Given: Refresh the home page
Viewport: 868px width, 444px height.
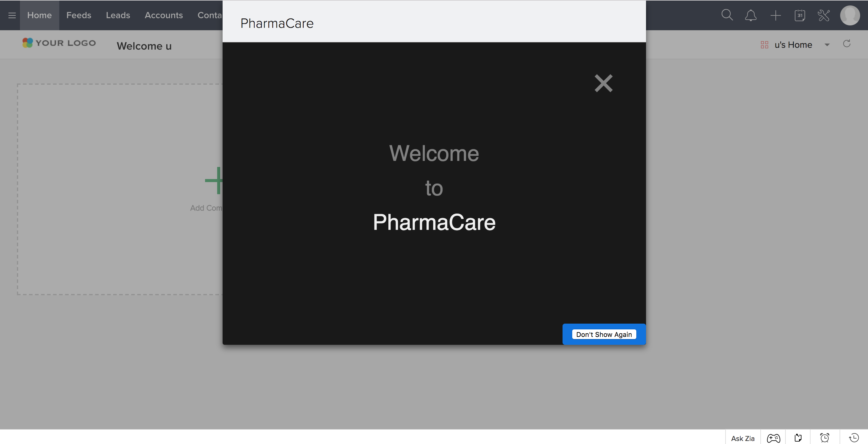Looking at the screenshot, I should [847, 44].
